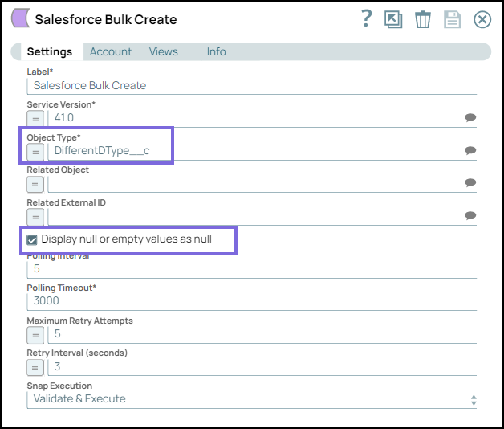504x429 pixels.
Task: Open the help question mark icon
Action: pyautogui.click(x=366, y=18)
